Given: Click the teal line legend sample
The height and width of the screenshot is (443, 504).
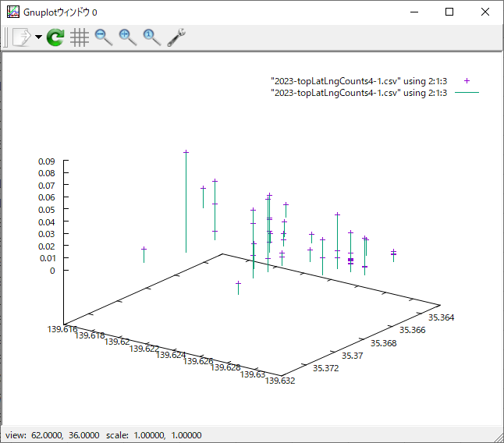Looking at the screenshot, I should pyautogui.click(x=467, y=93).
